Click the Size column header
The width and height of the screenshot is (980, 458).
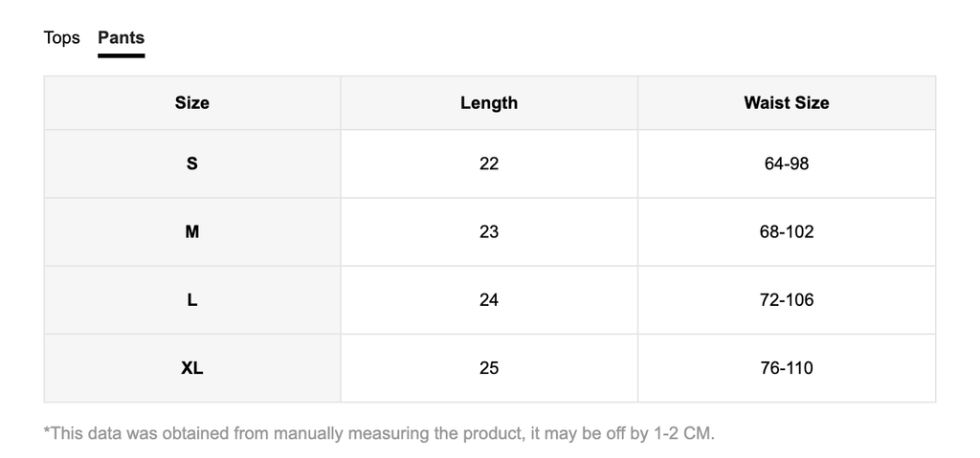point(192,103)
